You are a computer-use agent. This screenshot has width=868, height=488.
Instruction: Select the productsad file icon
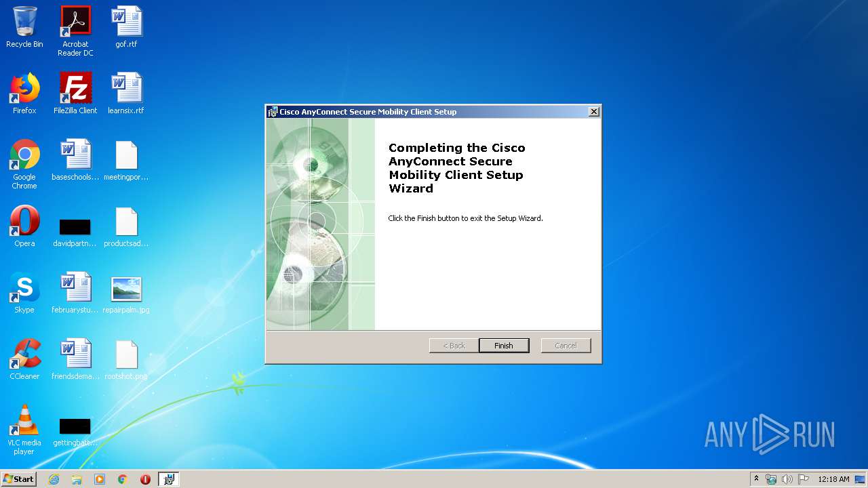[126, 226]
